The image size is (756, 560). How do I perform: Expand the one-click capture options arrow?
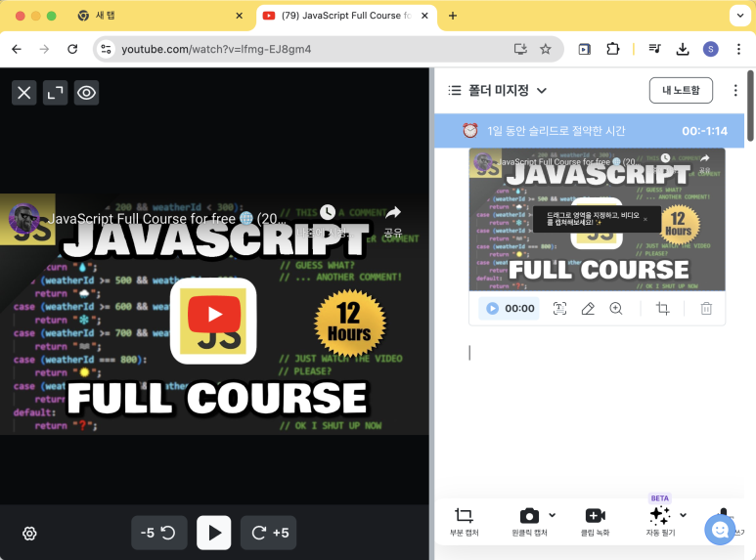tap(552, 515)
